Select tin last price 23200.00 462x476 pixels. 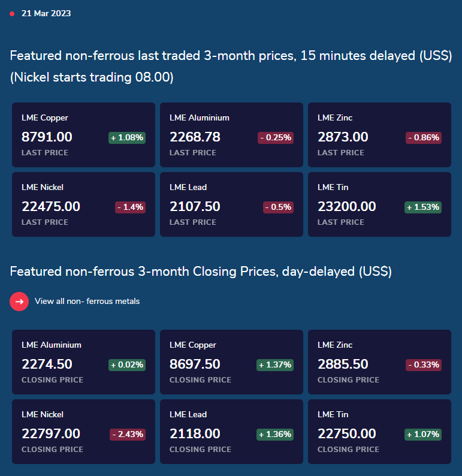347,206
